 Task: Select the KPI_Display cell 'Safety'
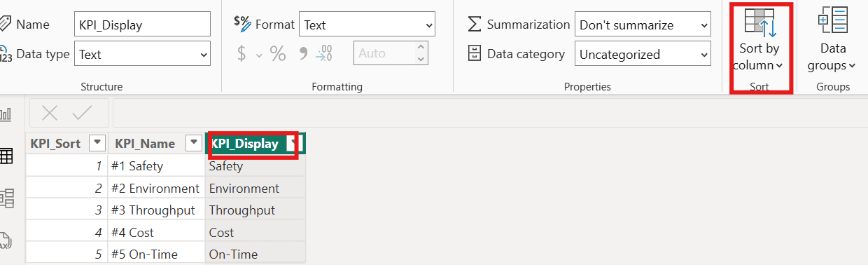(255, 166)
